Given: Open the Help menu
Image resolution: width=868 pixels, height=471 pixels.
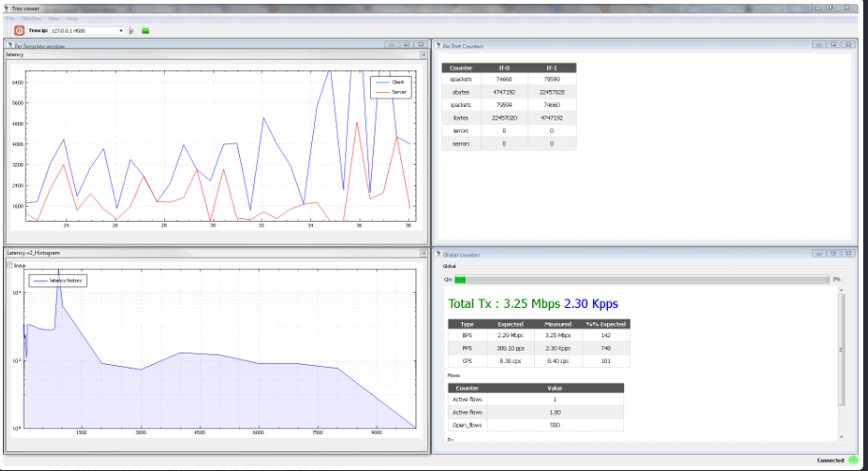Looking at the screenshot, I should tap(72, 19).
